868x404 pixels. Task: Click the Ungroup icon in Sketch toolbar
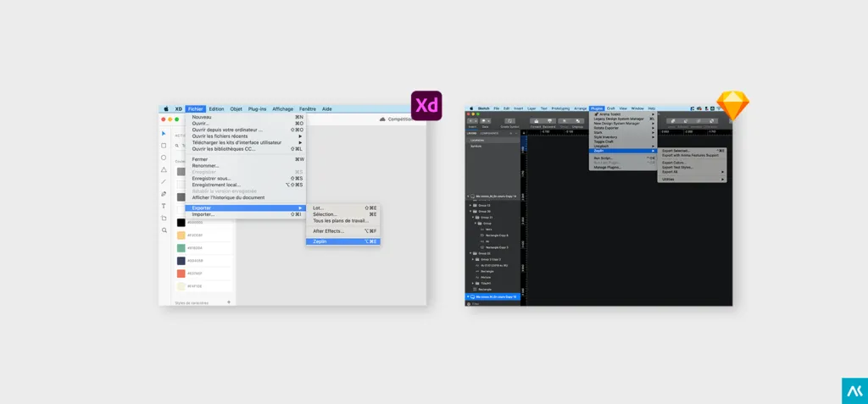[578, 120]
